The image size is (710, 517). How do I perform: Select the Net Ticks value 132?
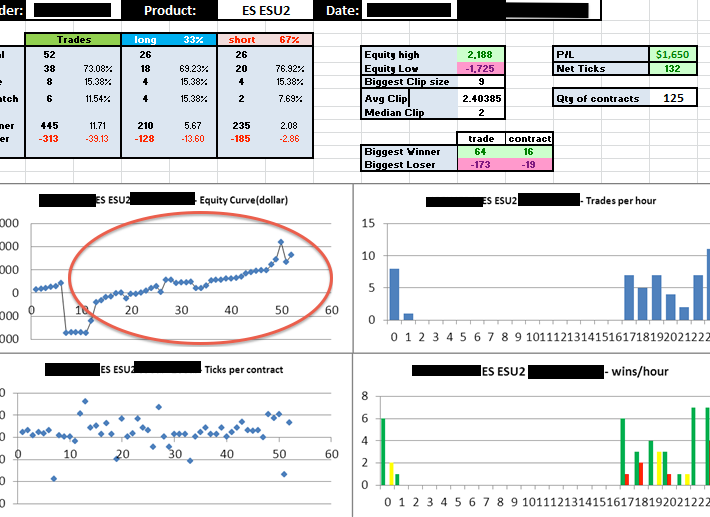[674, 68]
